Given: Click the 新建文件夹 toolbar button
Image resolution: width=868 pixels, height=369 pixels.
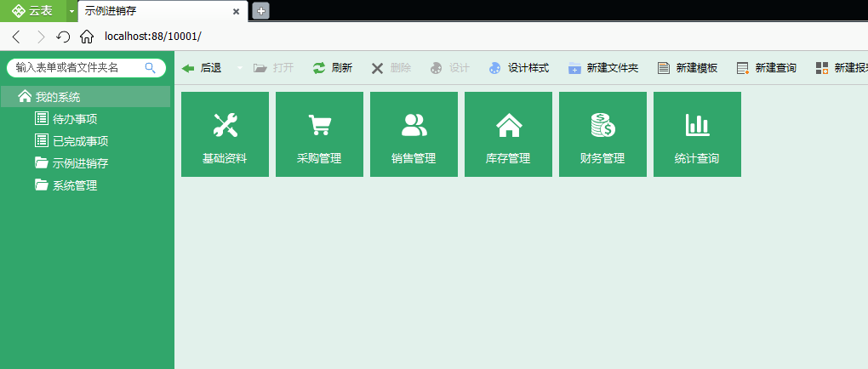Looking at the screenshot, I should pyautogui.click(x=603, y=68).
